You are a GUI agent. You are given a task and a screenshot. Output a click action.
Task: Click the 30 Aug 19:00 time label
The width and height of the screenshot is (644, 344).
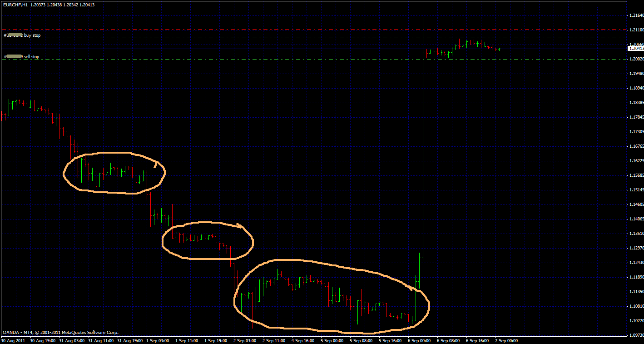coord(43,340)
